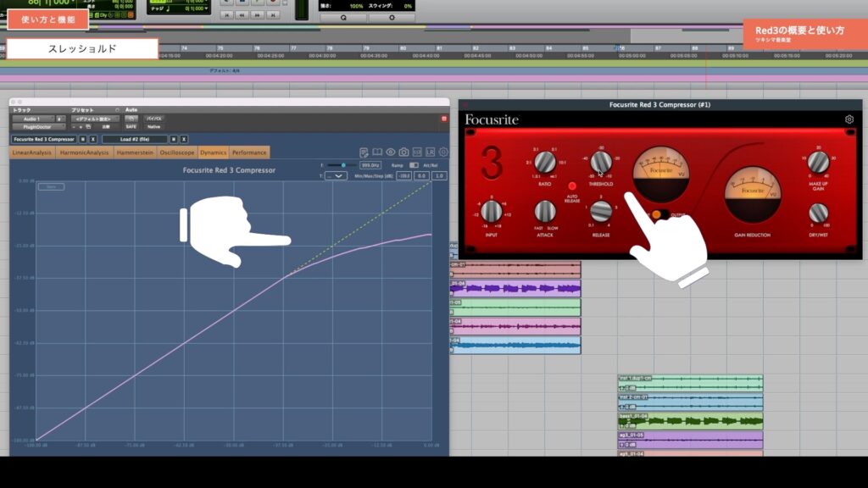
Task: Click the SAFE button in plugin header
Action: 131,127
